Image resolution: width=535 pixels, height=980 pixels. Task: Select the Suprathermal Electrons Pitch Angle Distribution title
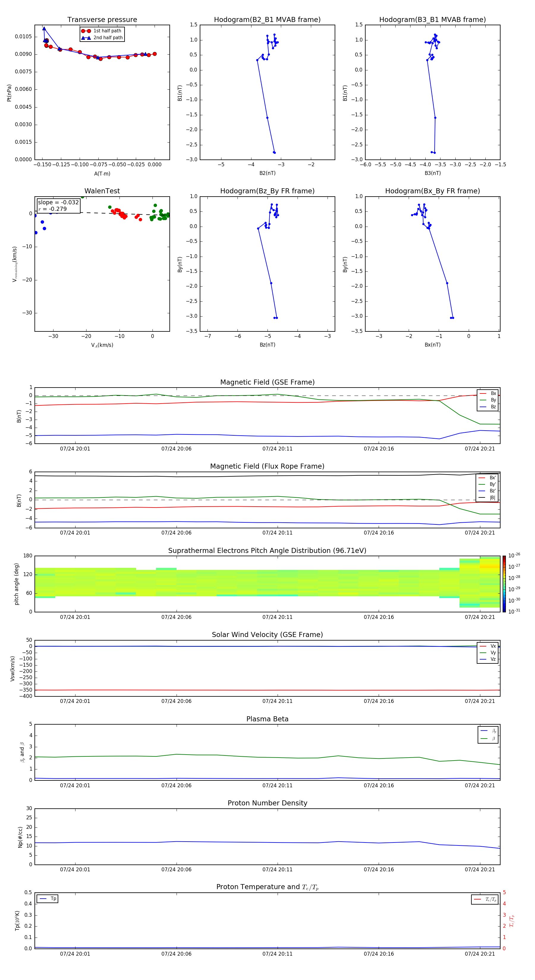coord(267,551)
